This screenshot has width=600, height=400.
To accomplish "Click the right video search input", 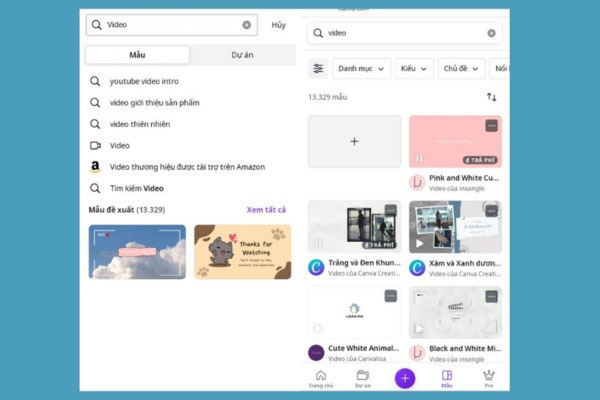I will click(404, 33).
